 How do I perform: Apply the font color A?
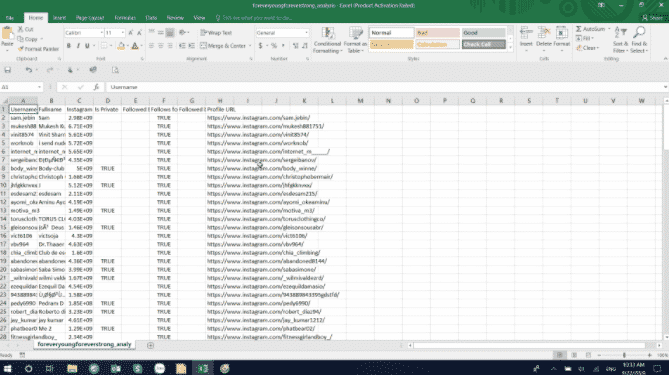(135, 46)
